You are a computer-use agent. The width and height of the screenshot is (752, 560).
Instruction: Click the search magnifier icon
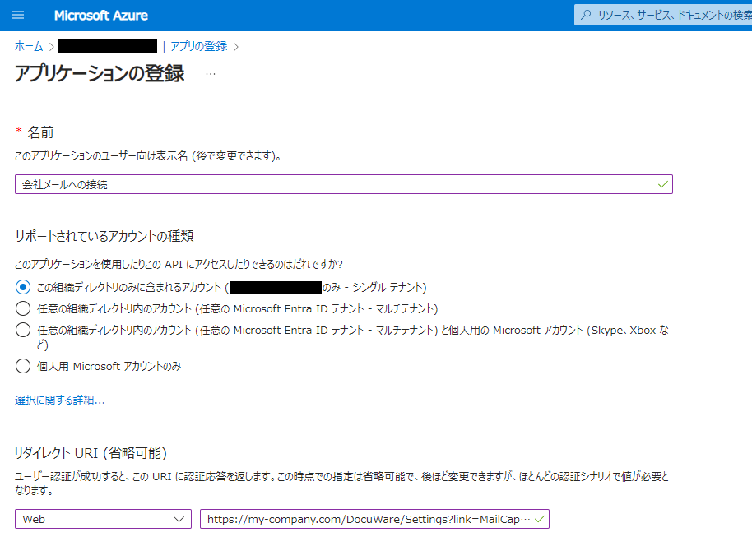pyautogui.click(x=586, y=15)
